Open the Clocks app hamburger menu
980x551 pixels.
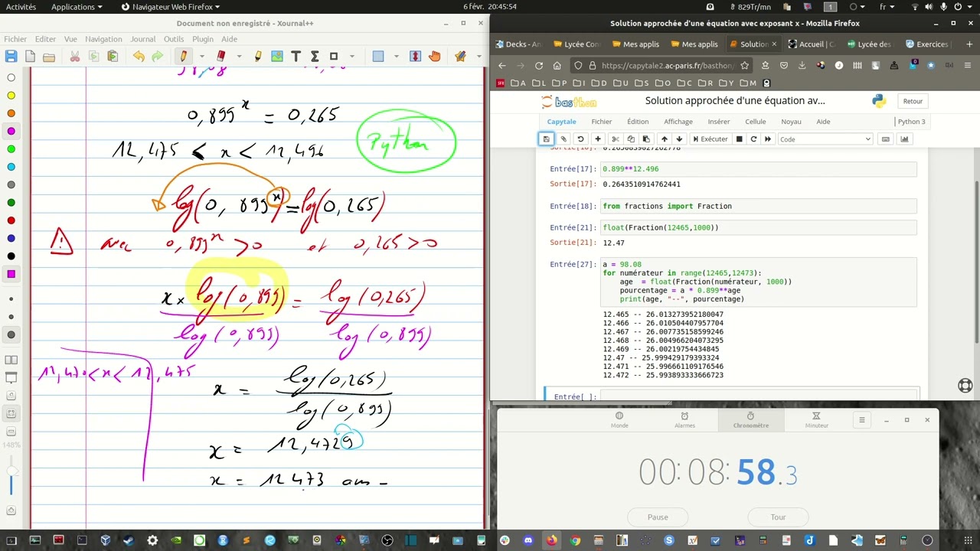[x=861, y=419]
